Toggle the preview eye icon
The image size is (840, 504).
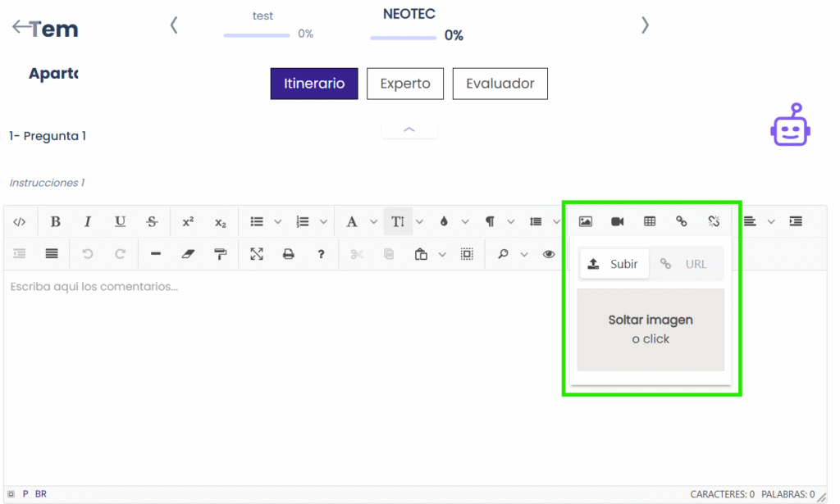(x=549, y=254)
